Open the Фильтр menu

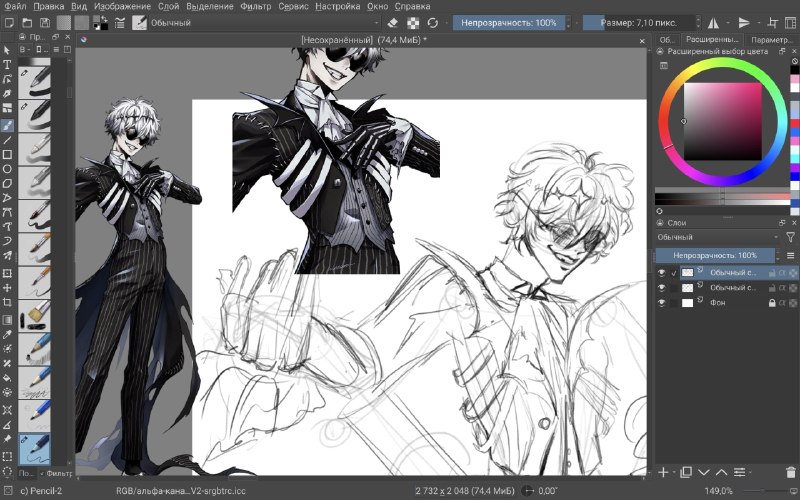pyautogui.click(x=256, y=7)
